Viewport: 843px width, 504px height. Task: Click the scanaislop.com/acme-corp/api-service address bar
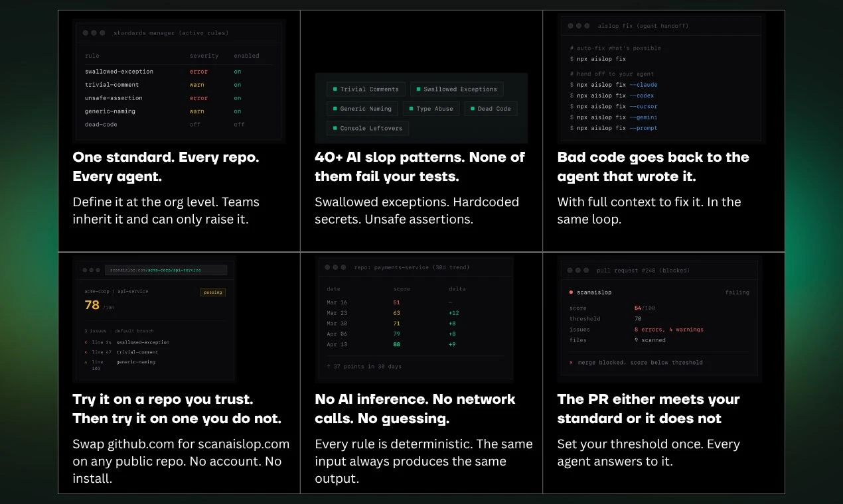pos(166,270)
